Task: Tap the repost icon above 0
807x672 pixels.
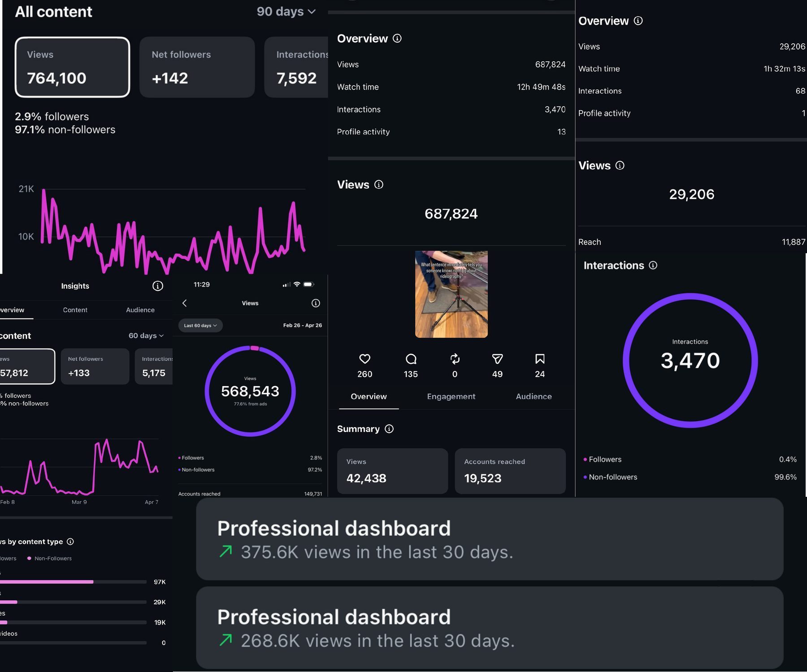Action: click(455, 359)
